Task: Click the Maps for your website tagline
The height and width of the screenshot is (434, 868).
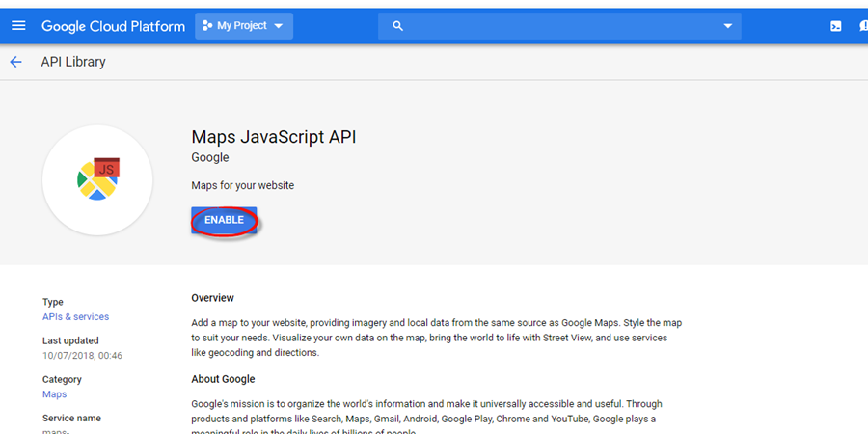Action: 242,185
